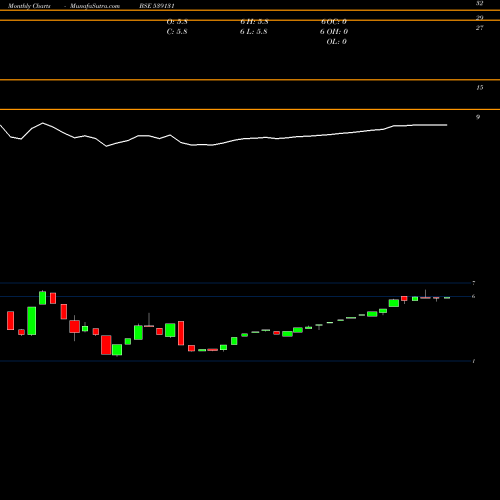The height and width of the screenshot is (500, 500).
Task: Click the '6 H: 5.8' high value
Action: pos(254,22)
